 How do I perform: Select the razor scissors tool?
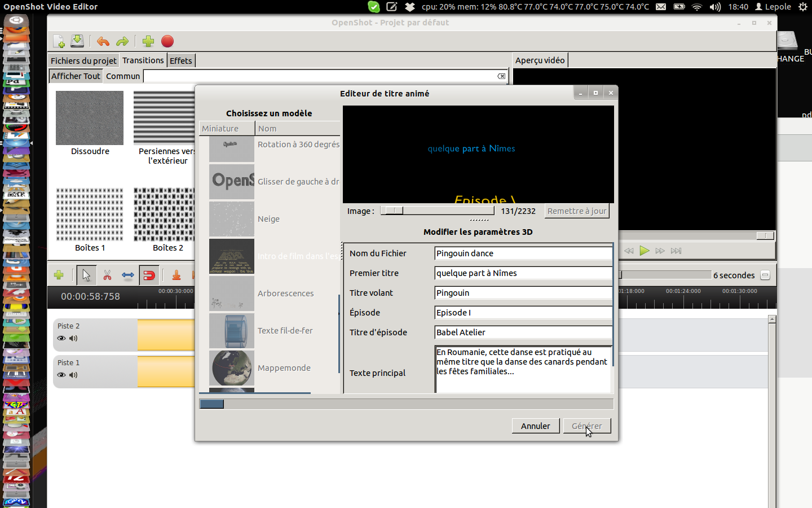pos(107,275)
